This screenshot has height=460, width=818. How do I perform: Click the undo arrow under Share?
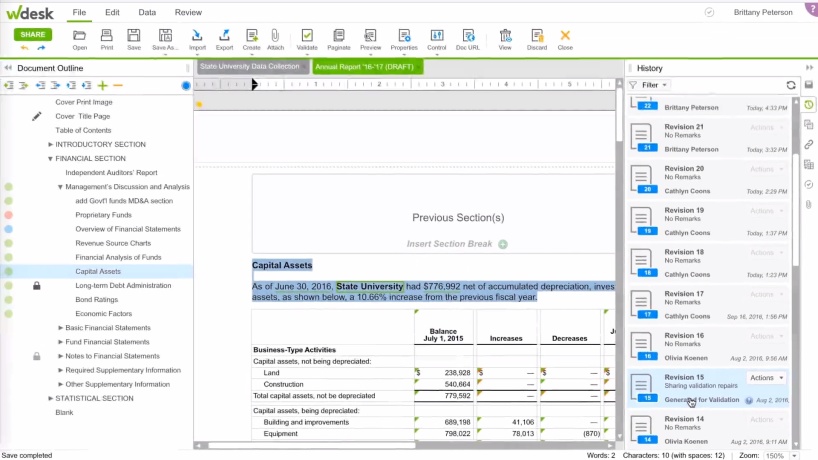click(25, 47)
